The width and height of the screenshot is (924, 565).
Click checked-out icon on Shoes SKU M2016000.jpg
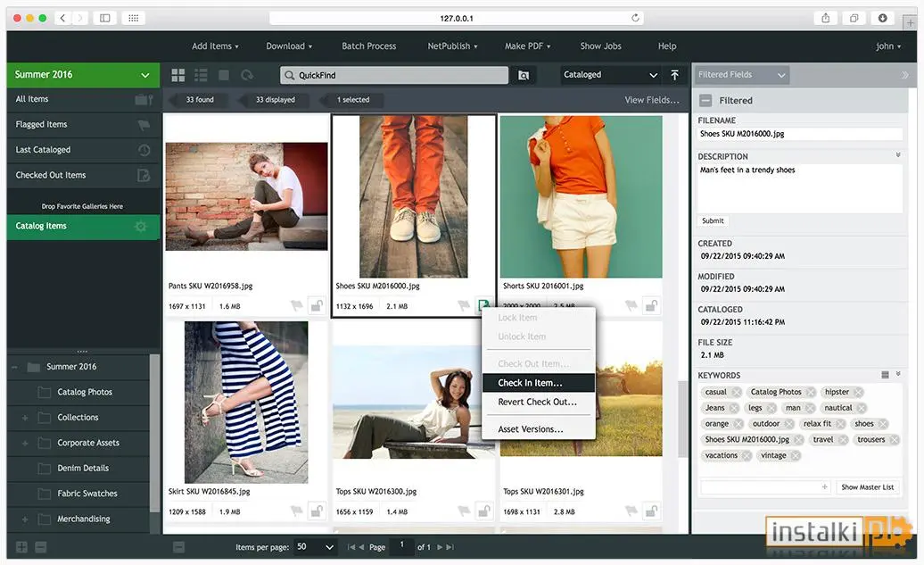(x=483, y=305)
